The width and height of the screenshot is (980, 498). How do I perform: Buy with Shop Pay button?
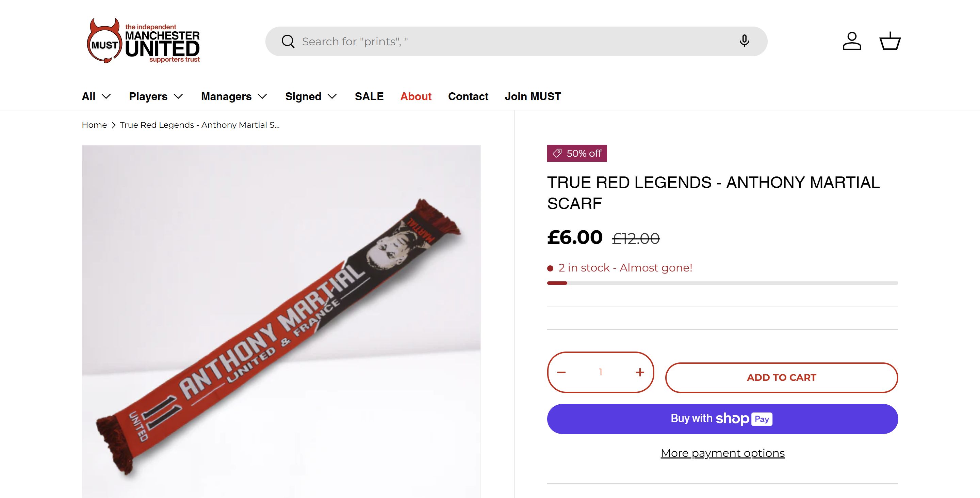722,419
